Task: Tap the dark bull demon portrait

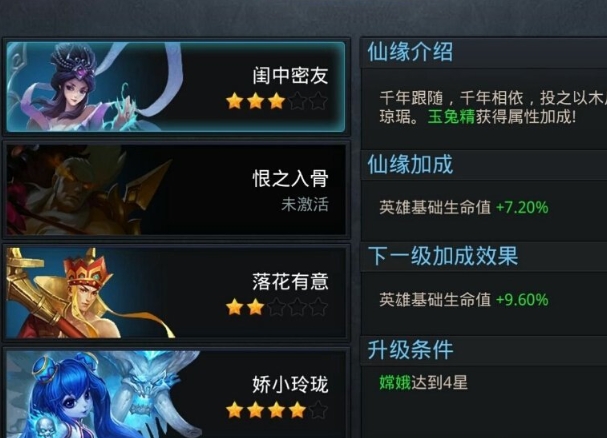Action: click(x=87, y=190)
